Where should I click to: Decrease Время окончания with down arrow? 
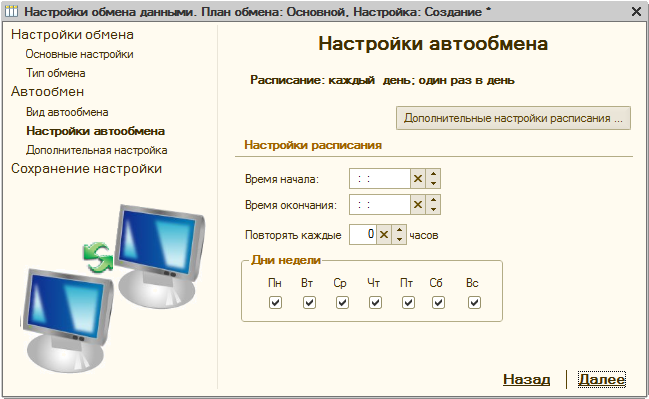pyautogui.click(x=433, y=209)
